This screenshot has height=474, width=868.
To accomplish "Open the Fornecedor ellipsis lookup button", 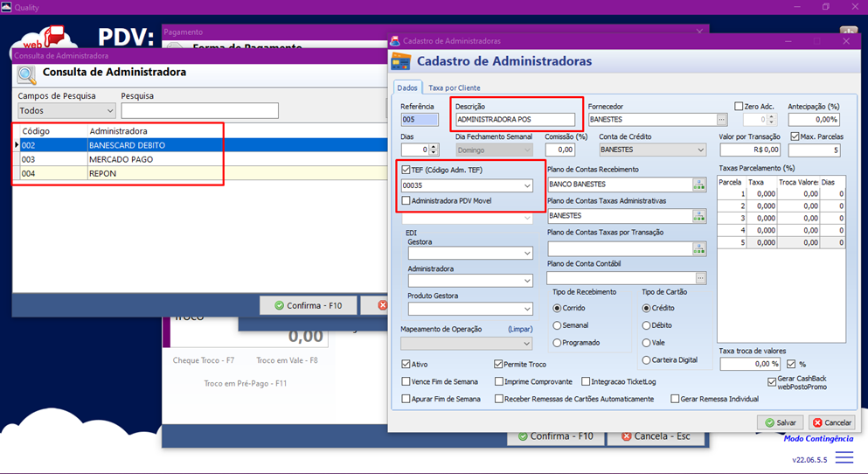I will coord(721,119).
